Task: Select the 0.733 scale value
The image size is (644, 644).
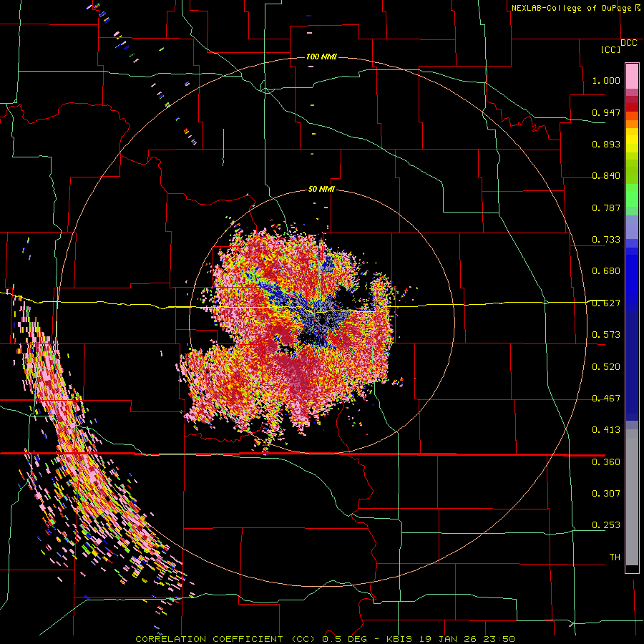Action: pos(606,240)
